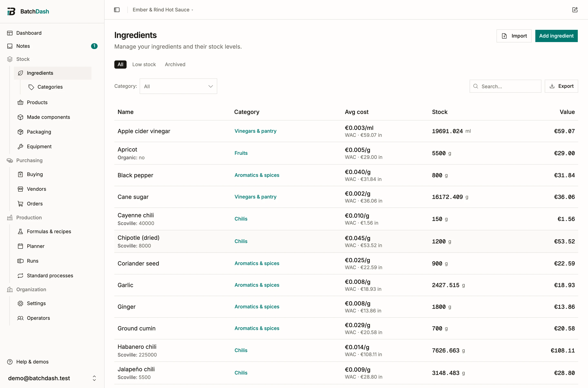Screen dimensions: 588x388
Task: Open the Jalapeño chili ingredient
Action: [136, 369]
